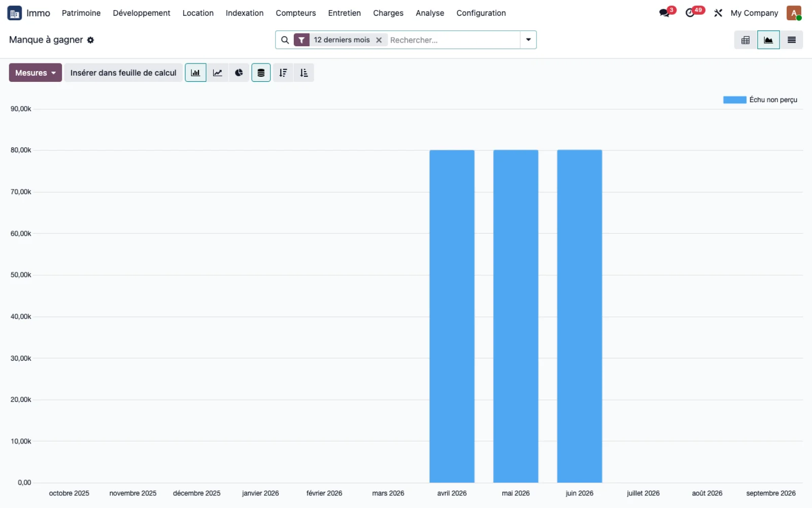Click the septembre 2026 axis label
Image resolution: width=812 pixels, height=508 pixels.
(x=771, y=493)
